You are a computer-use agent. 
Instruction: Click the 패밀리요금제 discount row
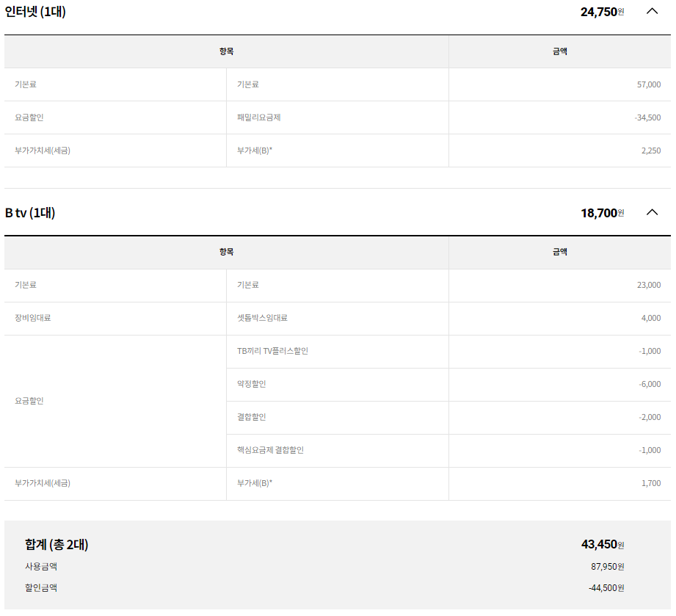(x=258, y=117)
